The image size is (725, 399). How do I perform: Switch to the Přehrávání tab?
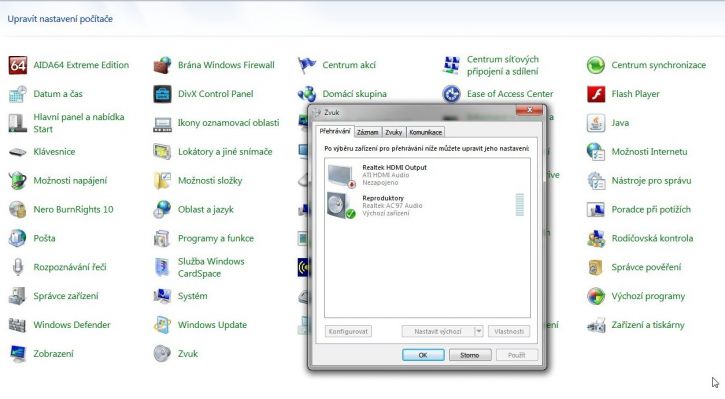click(335, 131)
